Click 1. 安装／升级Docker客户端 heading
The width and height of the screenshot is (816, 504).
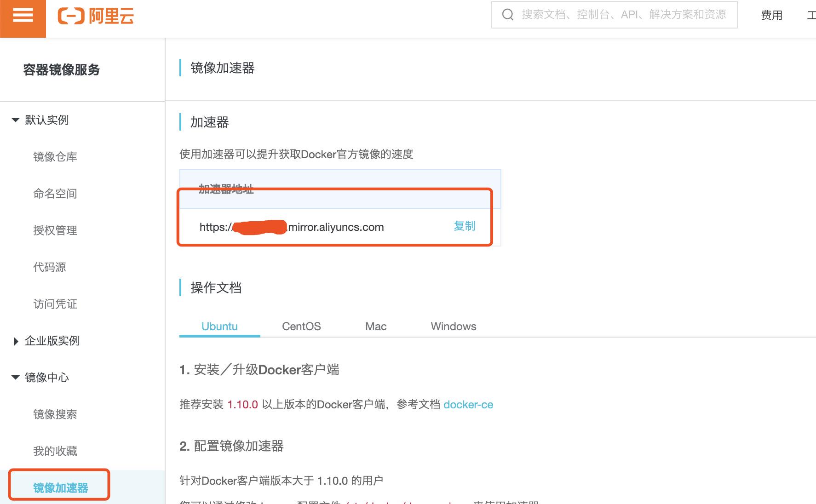click(x=259, y=370)
